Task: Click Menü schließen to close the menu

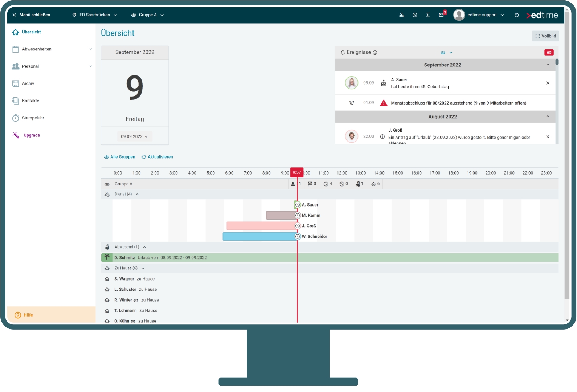Action: click(31, 15)
